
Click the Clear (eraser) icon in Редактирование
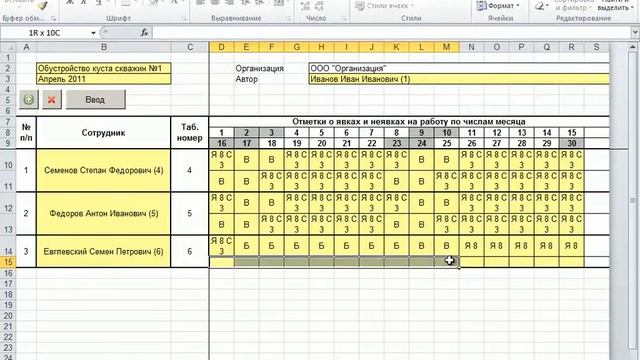pyautogui.click(x=541, y=6)
